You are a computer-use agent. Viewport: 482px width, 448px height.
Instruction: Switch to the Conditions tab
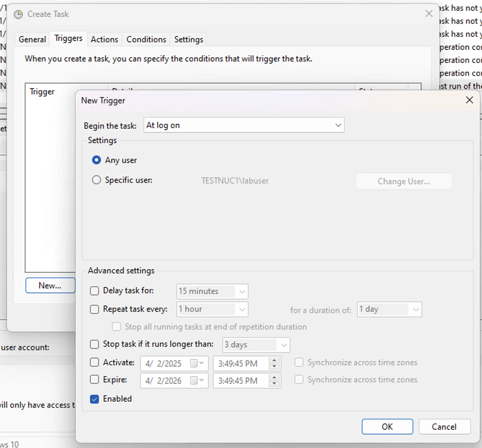146,39
